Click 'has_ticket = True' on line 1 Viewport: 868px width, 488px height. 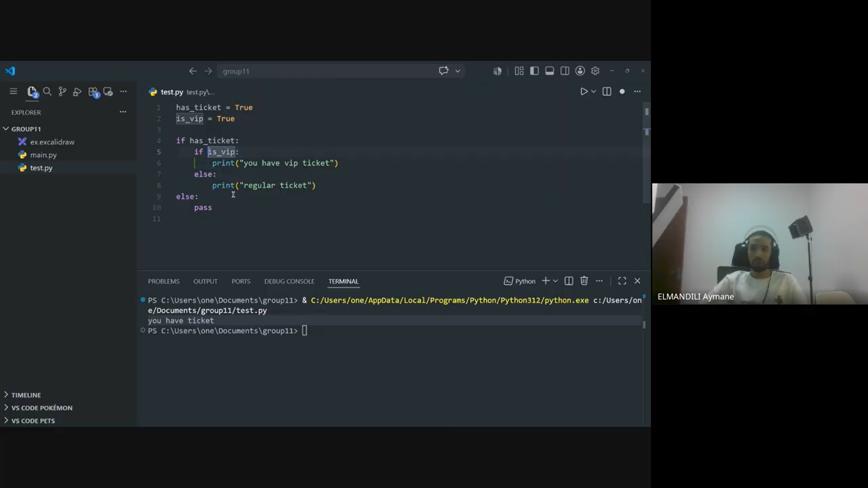(x=214, y=108)
